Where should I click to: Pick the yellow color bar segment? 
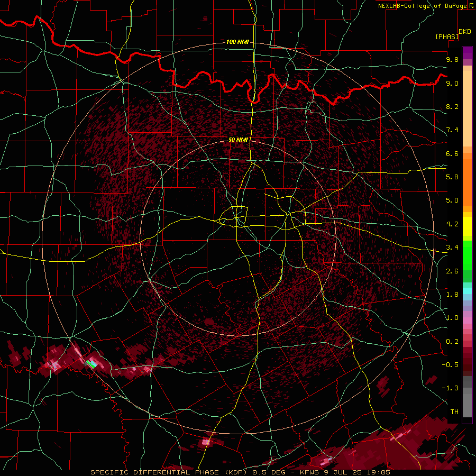point(467,226)
